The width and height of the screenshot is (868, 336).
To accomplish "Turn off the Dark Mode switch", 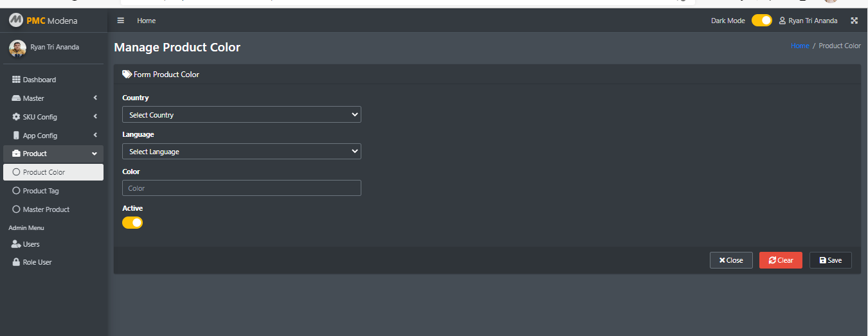I will (762, 21).
